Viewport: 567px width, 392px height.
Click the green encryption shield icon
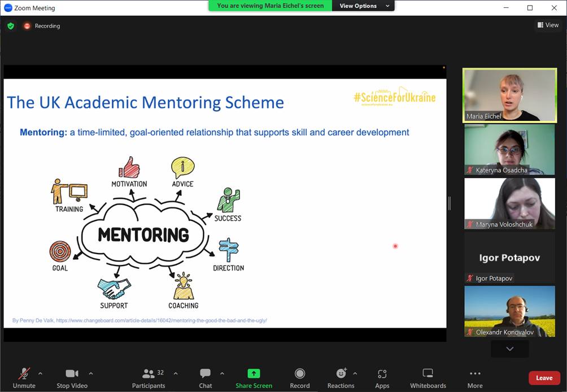point(10,26)
